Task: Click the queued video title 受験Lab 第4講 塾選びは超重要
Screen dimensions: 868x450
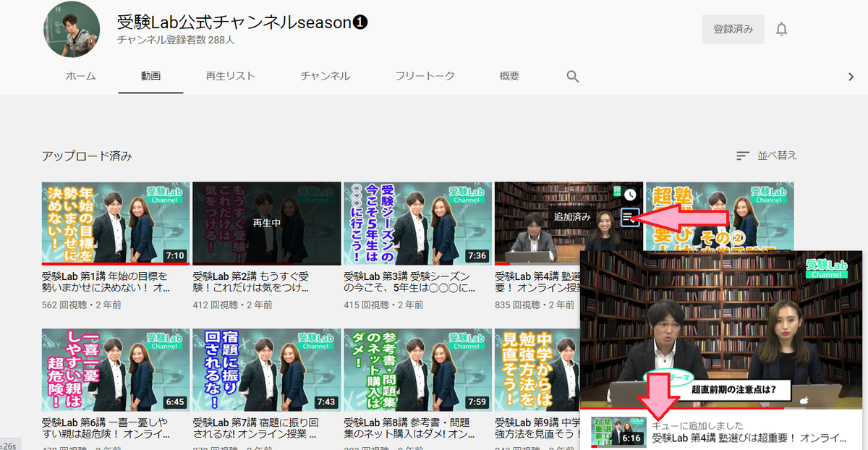Action: (749, 438)
